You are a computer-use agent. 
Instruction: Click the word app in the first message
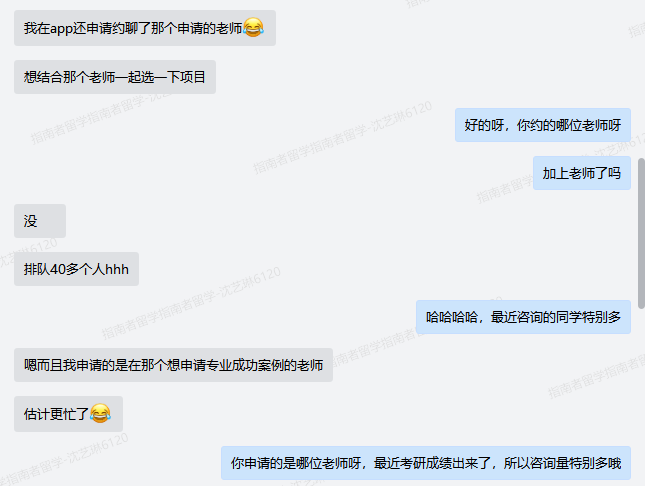coord(61,29)
